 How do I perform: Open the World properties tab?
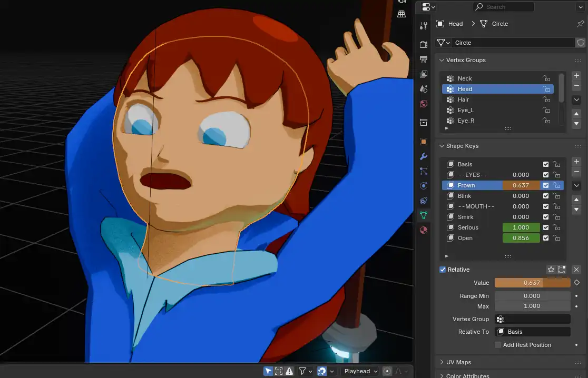424,104
